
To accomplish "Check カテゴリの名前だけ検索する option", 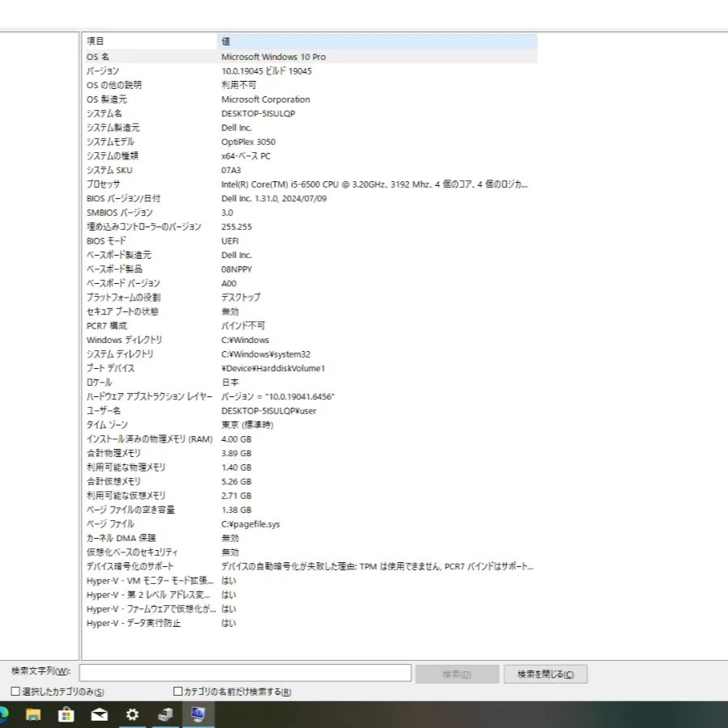I will pos(176,692).
